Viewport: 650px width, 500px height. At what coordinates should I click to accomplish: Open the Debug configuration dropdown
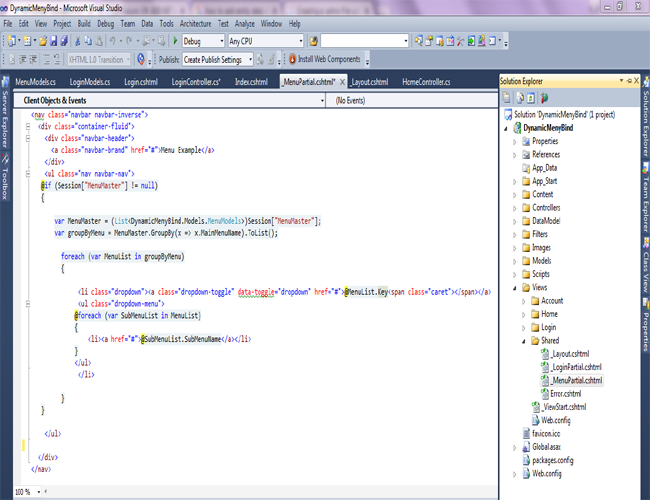coord(219,41)
